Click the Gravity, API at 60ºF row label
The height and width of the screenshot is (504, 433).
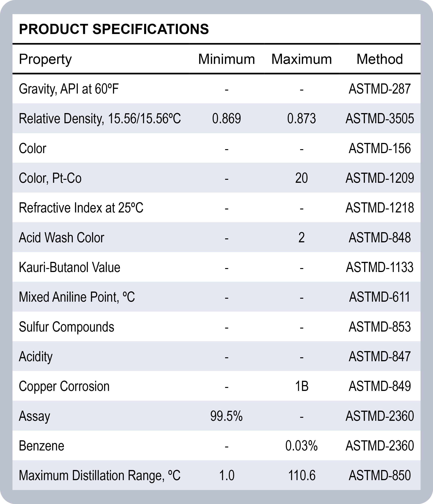[69, 89]
